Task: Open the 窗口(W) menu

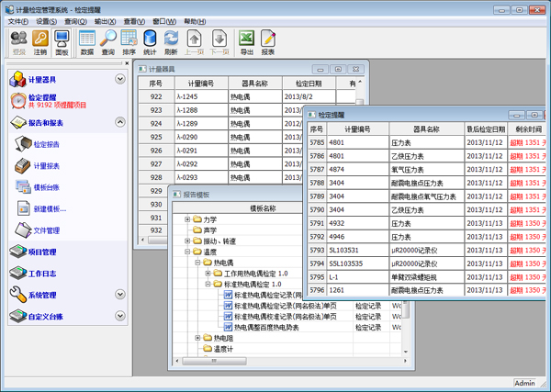Action: click(x=165, y=21)
